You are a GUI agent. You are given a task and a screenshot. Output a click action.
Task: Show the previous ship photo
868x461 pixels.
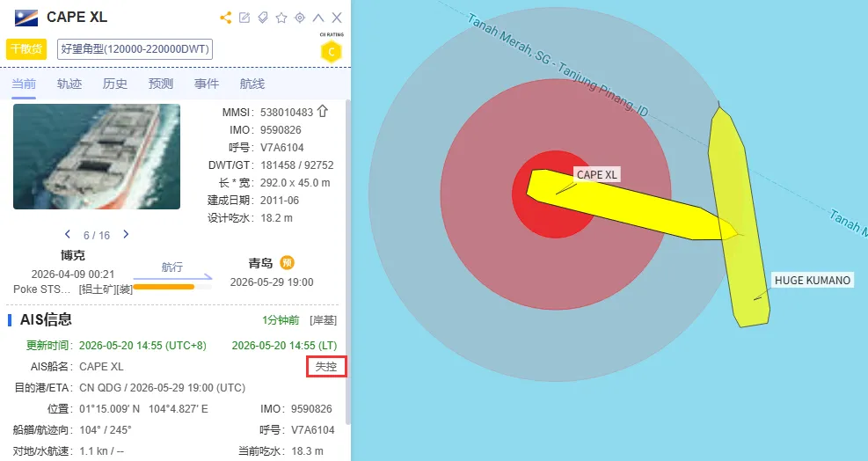(68, 234)
